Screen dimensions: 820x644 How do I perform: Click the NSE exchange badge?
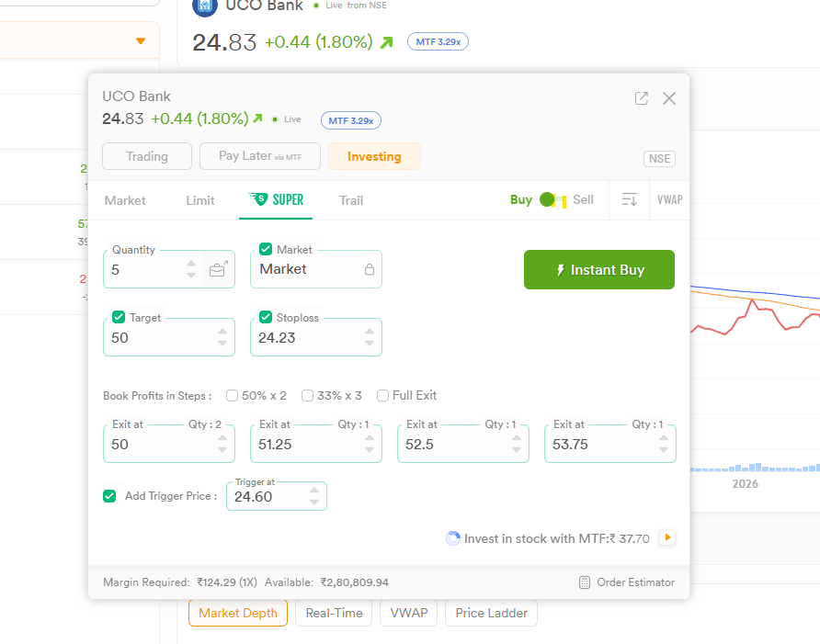point(659,159)
